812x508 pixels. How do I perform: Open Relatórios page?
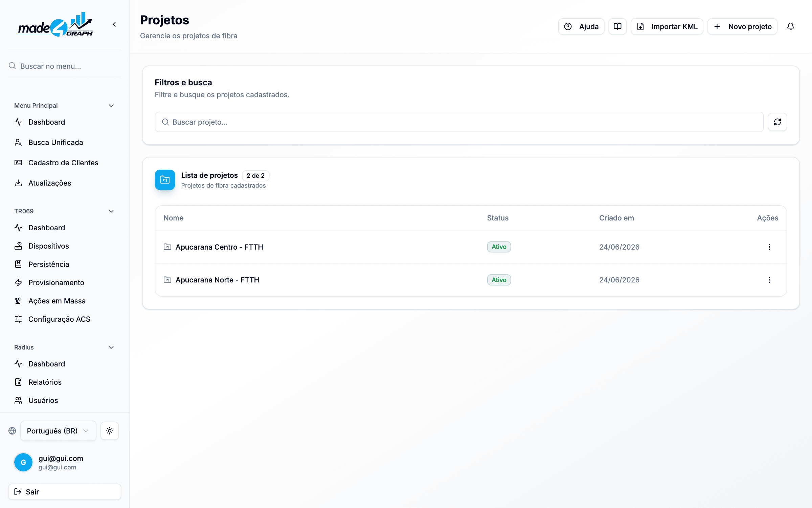[x=64, y=382]
